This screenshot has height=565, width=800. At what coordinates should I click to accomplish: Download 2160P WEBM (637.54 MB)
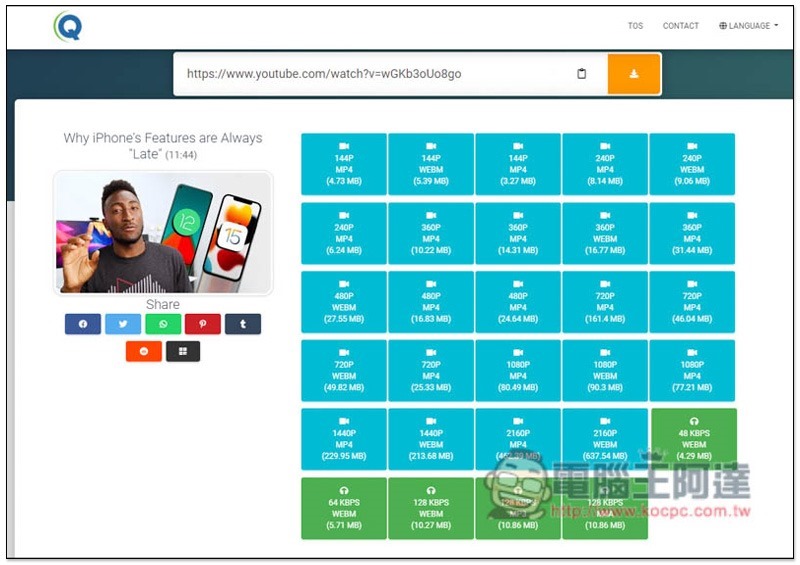click(605, 439)
